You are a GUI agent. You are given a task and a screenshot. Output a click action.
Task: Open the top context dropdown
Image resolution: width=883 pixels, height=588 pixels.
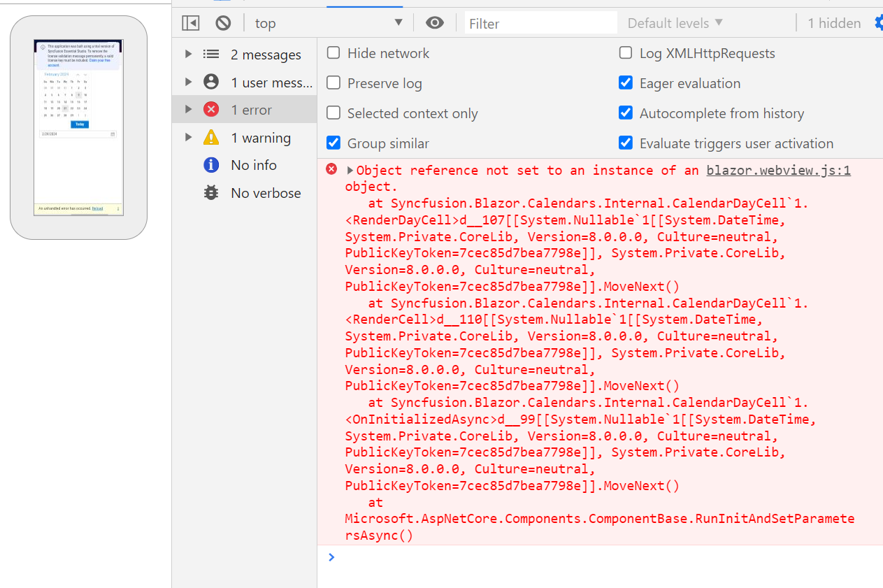(x=329, y=23)
